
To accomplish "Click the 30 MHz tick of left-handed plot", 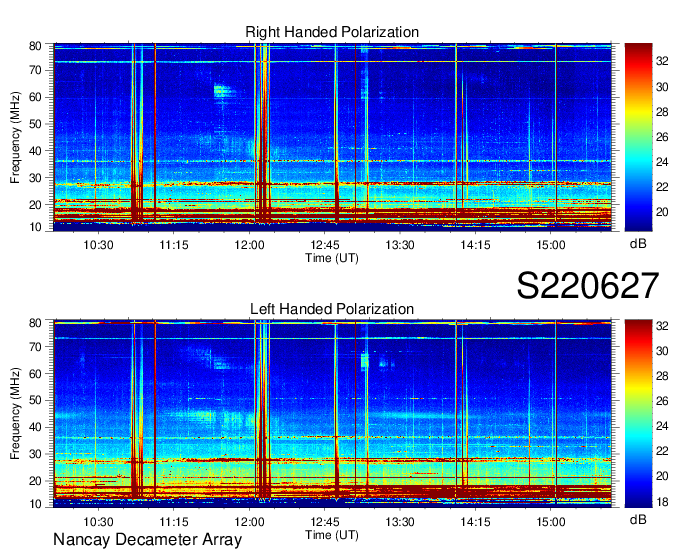I will 35,454.
